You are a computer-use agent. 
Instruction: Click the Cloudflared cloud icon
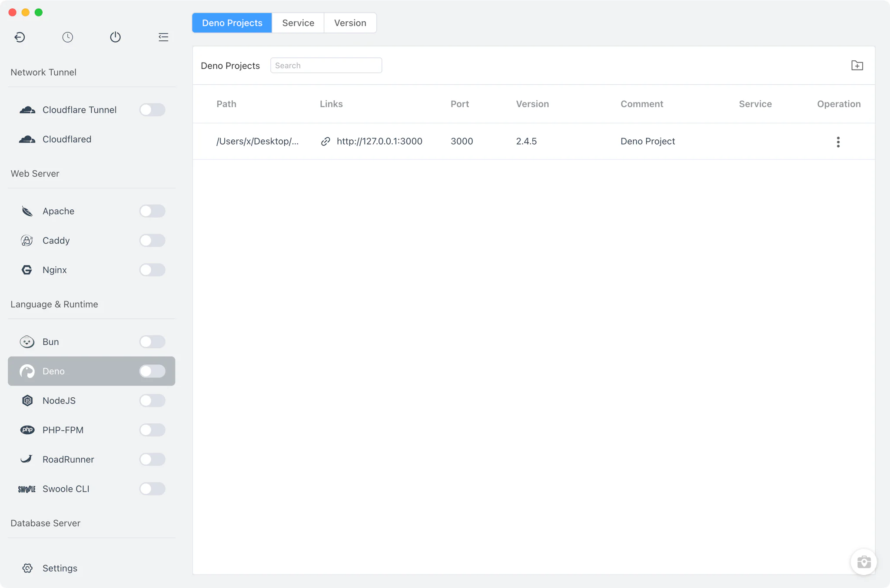coord(27,139)
